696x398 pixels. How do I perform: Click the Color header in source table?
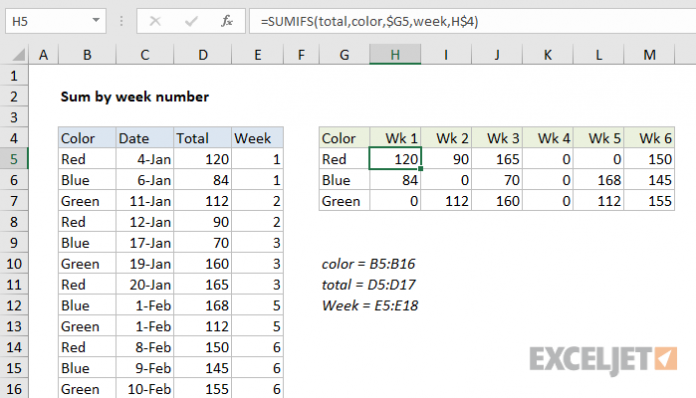[87, 138]
